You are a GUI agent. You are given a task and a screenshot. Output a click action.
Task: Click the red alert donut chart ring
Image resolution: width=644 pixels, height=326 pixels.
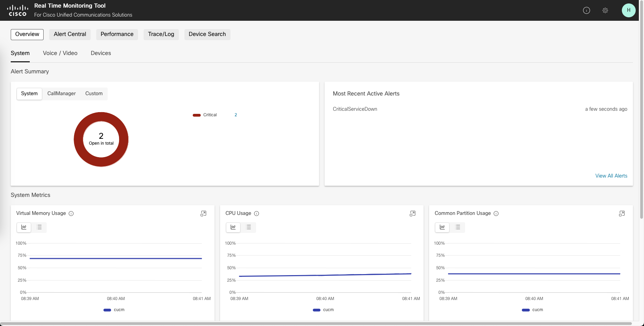click(x=79, y=139)
